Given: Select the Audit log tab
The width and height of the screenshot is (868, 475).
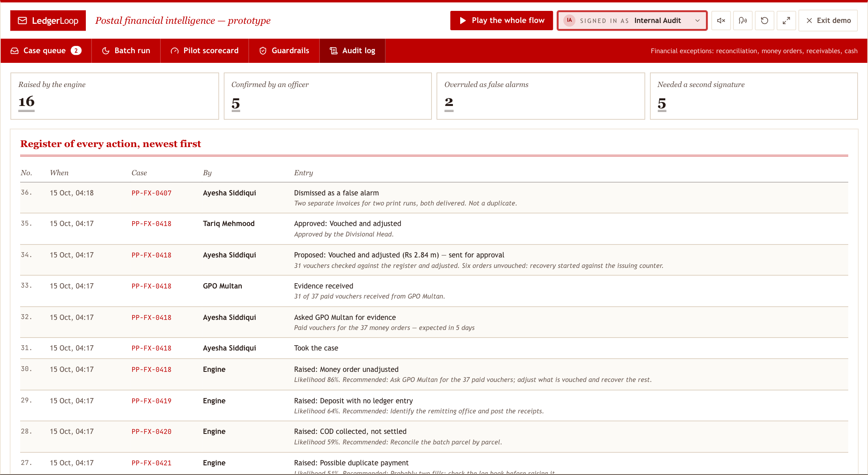Looking at the screenshot, I should 353,51.
